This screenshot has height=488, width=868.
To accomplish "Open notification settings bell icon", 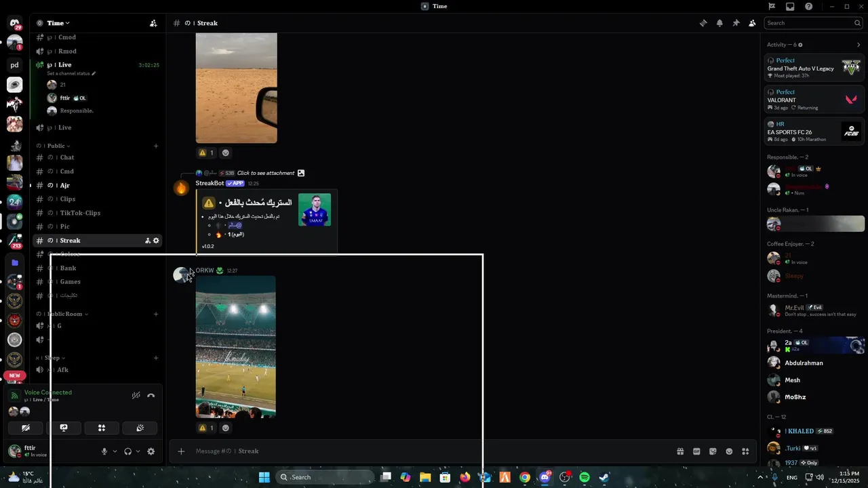I will 719,23.
